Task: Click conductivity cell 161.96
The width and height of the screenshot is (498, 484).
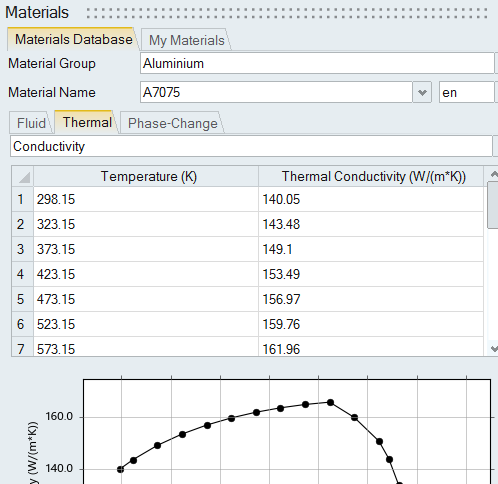Action: 371,347
